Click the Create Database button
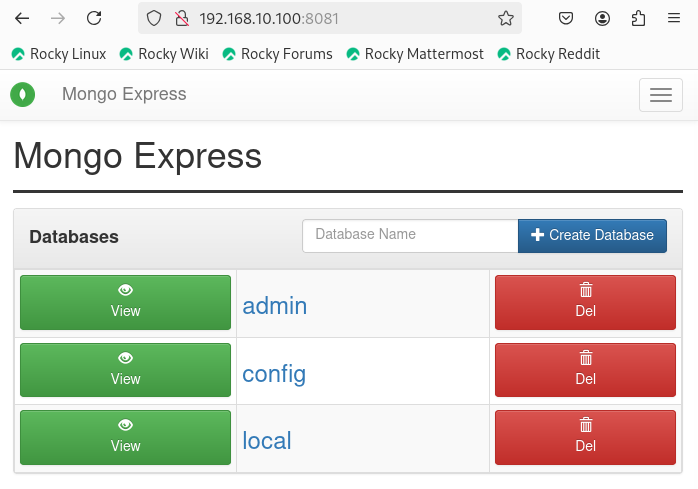The height and width of the screenshot is (489, 698). pos(592,236)
